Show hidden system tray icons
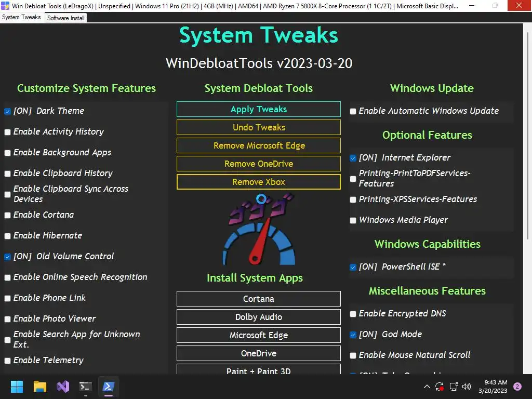532x399 pixels. click(x=427, y=387)
